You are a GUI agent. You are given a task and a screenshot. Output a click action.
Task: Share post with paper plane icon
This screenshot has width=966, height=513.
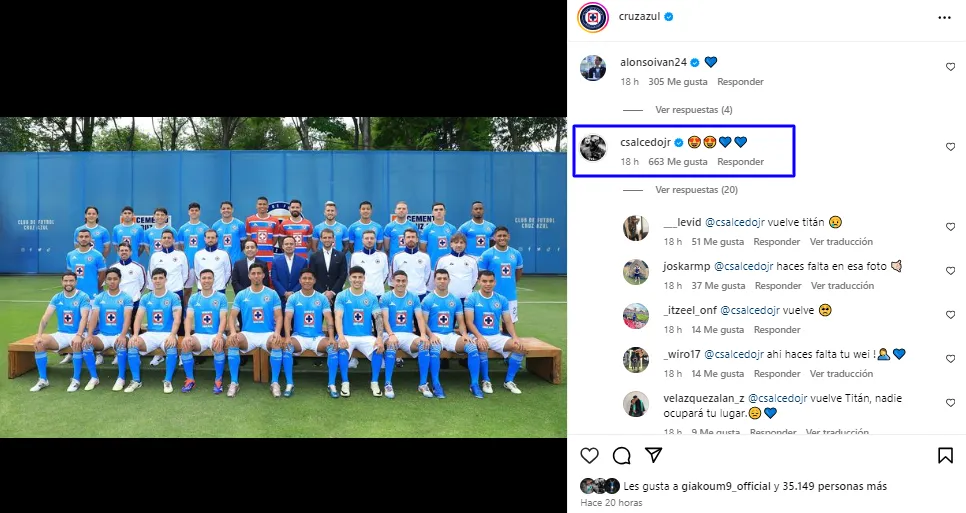point(653,455)
